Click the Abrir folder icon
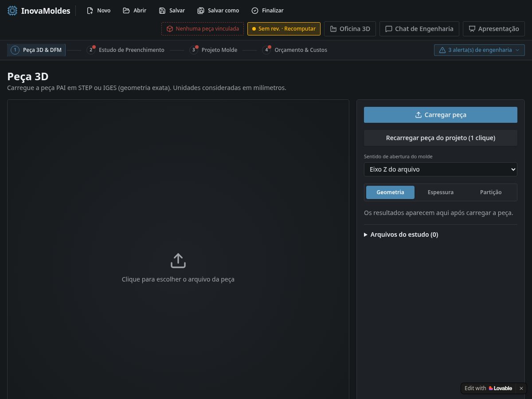 tap(126, 11)
